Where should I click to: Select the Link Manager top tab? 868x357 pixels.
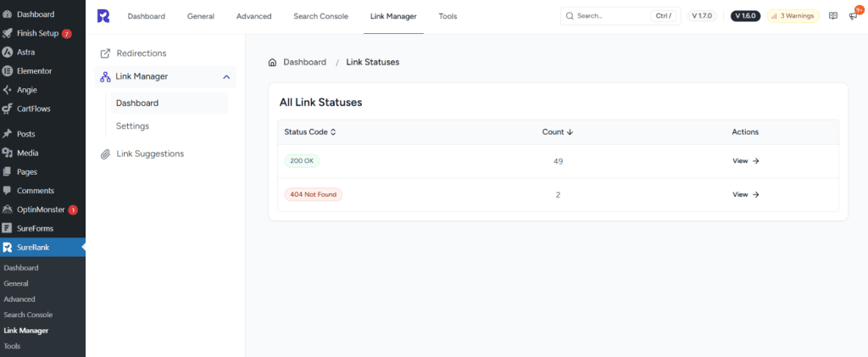pyautogui.click(x=393, y=17)
